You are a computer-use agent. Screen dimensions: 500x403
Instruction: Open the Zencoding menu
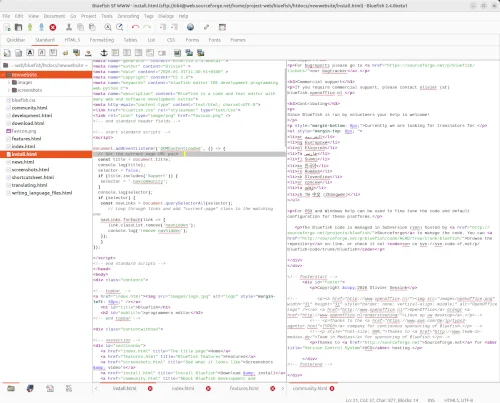128,16
